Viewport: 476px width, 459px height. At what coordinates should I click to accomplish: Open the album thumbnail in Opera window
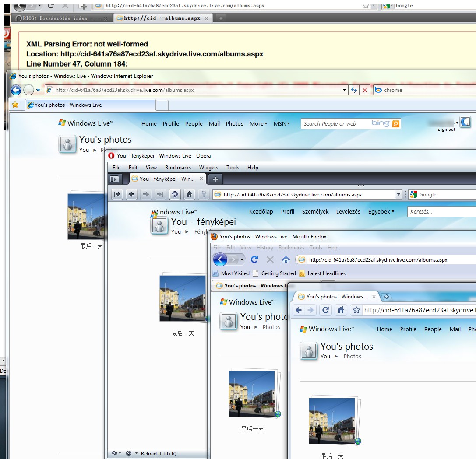coord(183,298)
